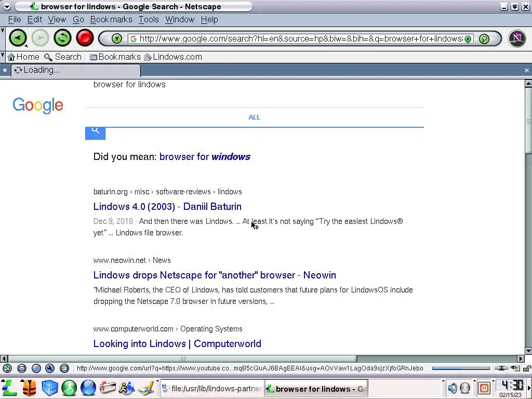Open a new tab with the asterisk button
The width and height of the screenshot is (532, 399).
[x=5, y=71]
